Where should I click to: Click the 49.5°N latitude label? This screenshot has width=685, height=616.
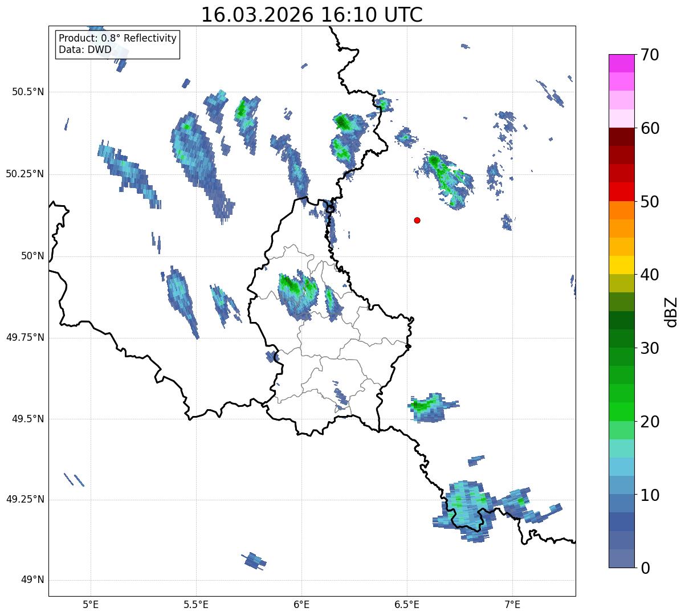point(28,419)
